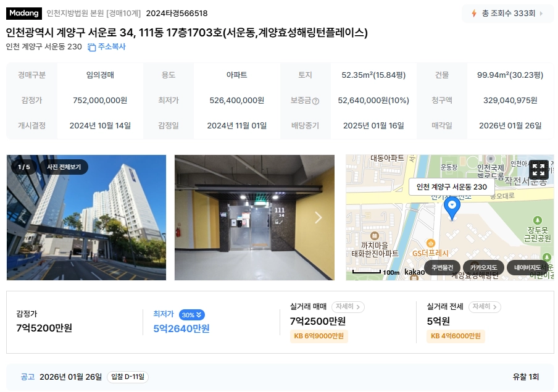The image size is (558, 392).
Task: Click the Madang logo
Action: click(x=24, y=13)
